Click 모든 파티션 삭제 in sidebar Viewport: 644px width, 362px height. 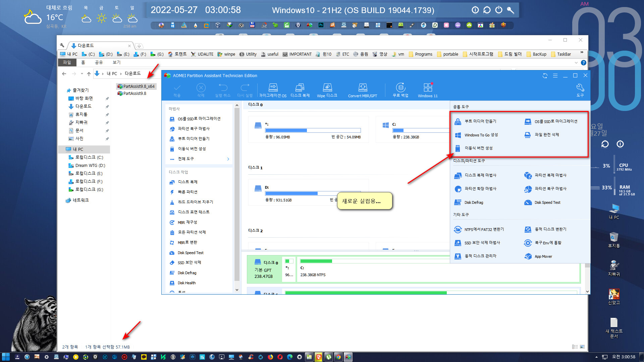pyautogui.click(x=187, y=232)
